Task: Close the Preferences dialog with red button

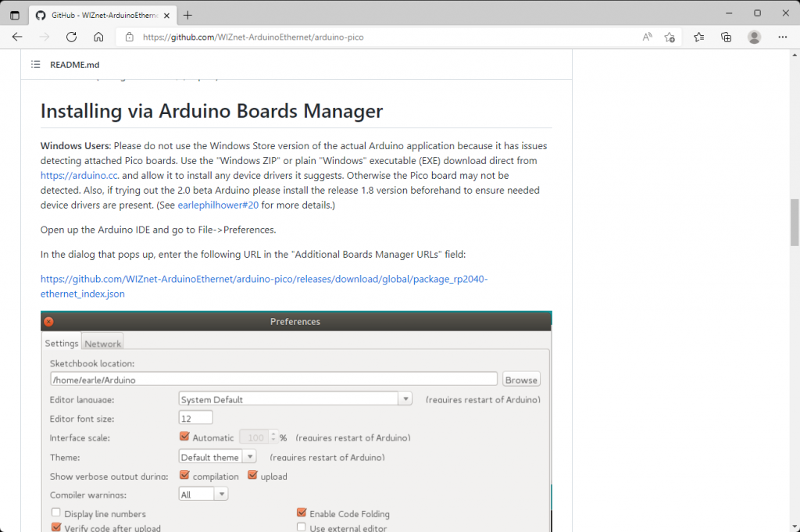Action: (48, 321)
